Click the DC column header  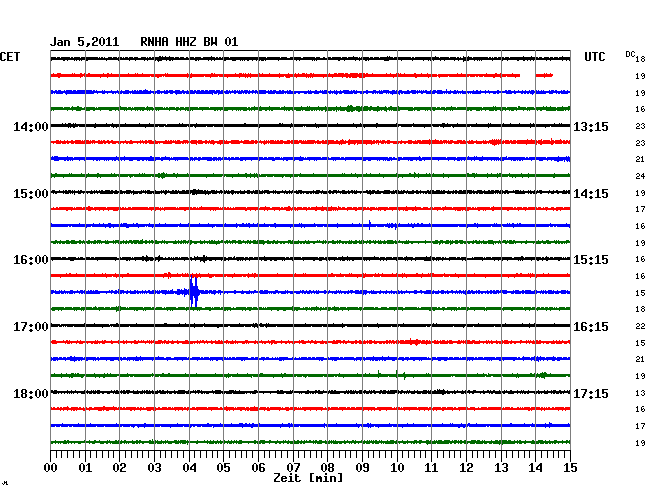(630, 54)
